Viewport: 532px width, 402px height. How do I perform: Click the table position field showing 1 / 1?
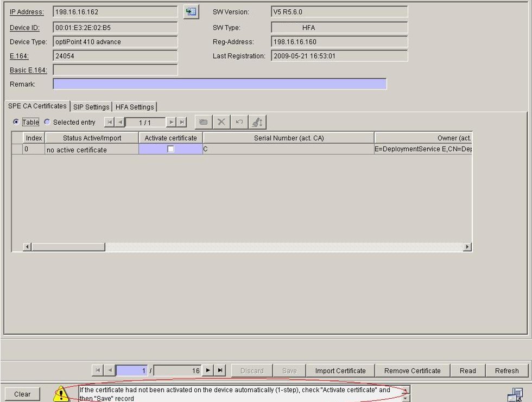click(145, 123)
